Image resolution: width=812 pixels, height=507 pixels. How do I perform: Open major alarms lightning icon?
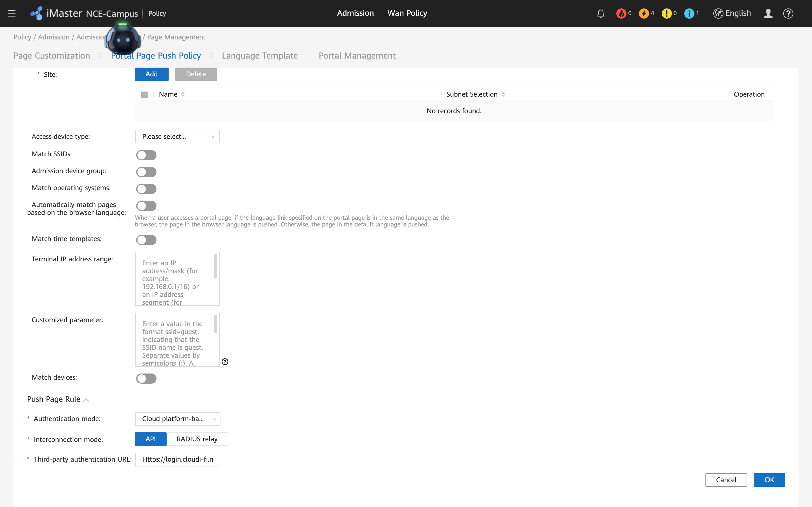(x=644, y=14)
